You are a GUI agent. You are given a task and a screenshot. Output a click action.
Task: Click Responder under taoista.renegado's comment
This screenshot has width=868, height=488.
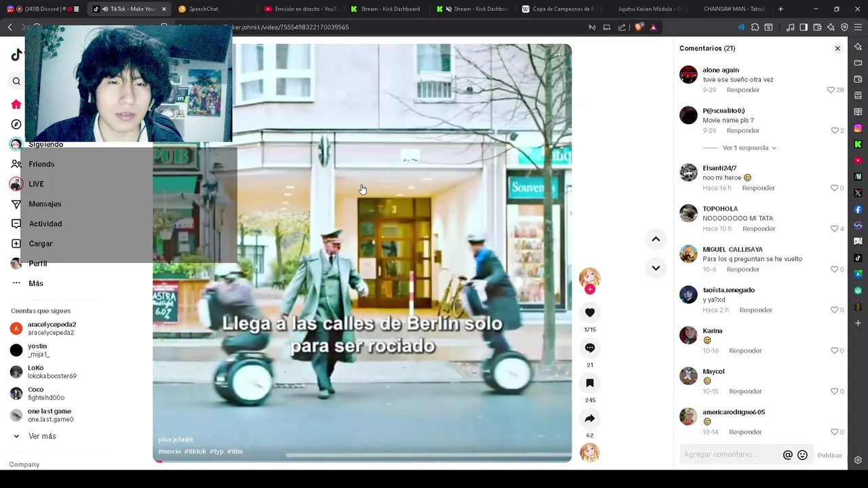[x=755, y=310]
